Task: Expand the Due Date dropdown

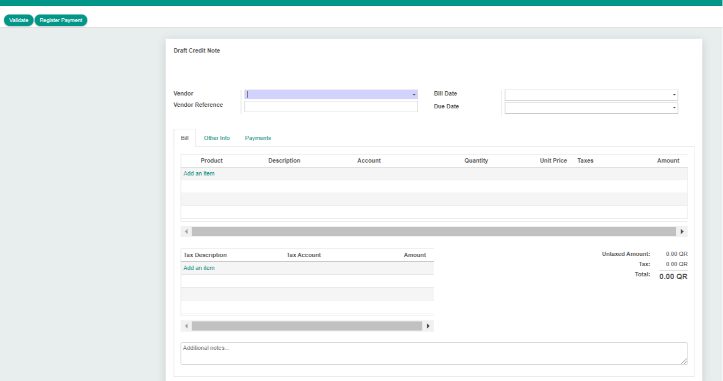Action: tap(674, 108)
